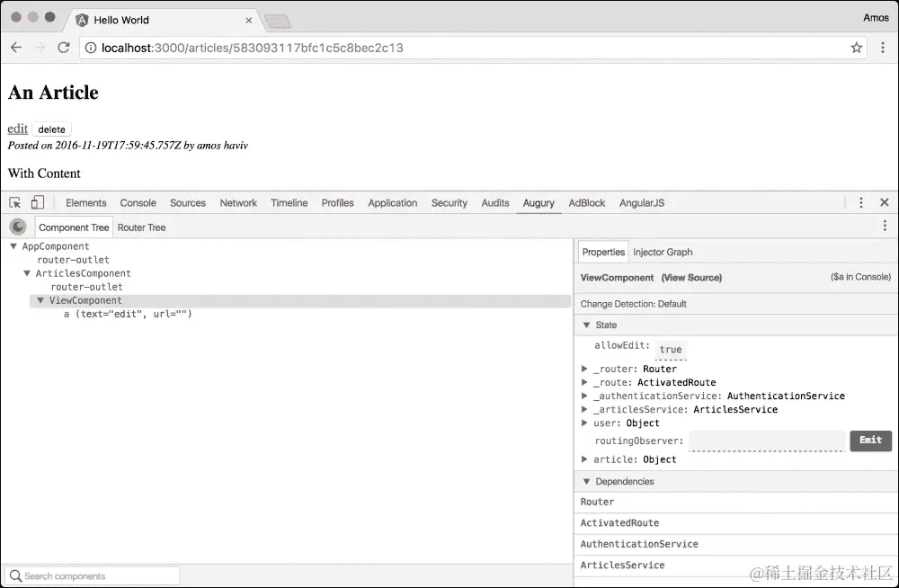
Task: Click the Emit button
Action: click(x=870, y=441)
